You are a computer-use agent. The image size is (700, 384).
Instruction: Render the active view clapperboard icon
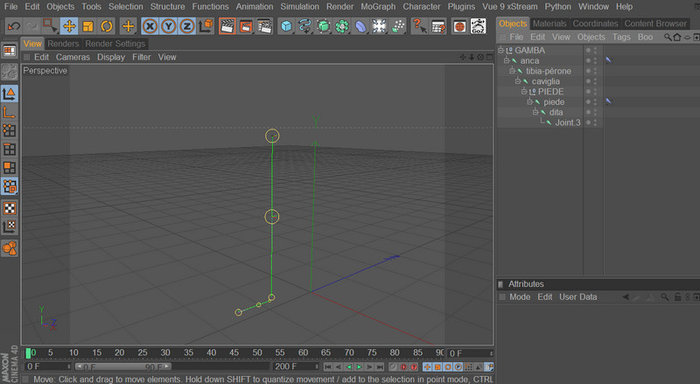pos(227,26)
